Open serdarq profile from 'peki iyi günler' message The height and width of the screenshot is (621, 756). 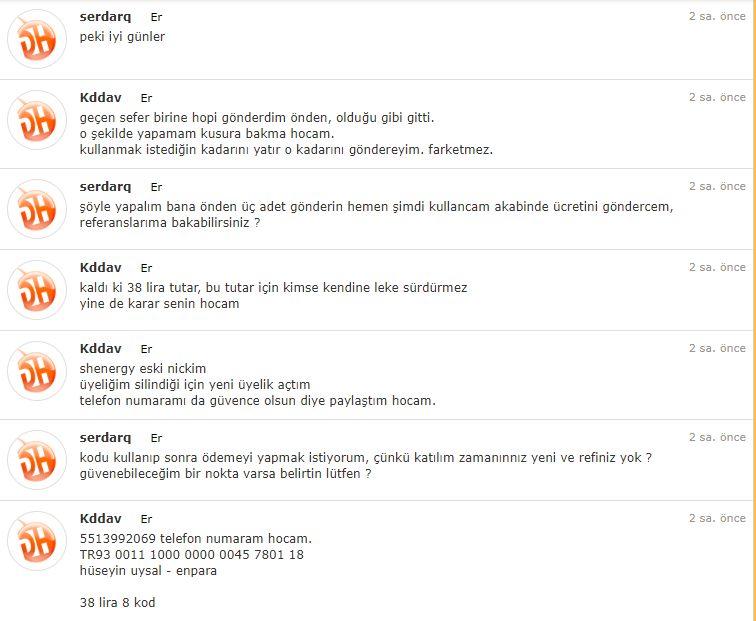pos(105,17)
